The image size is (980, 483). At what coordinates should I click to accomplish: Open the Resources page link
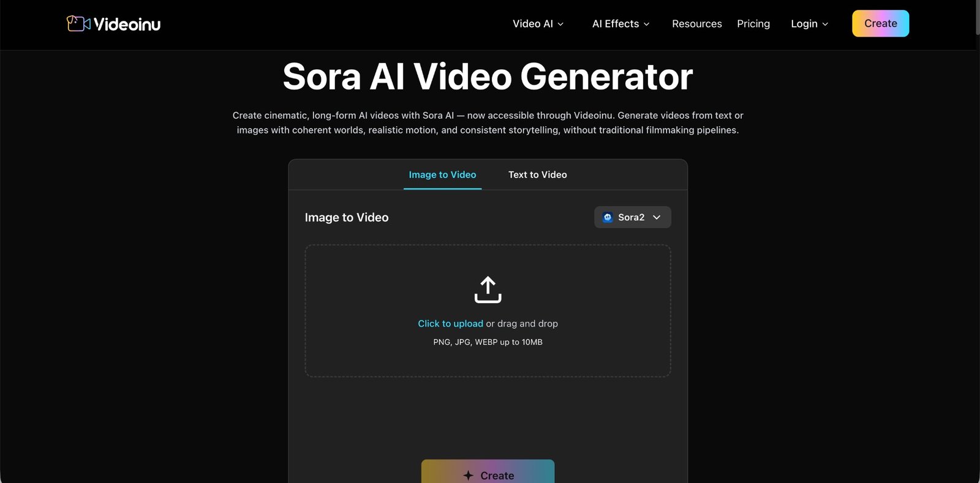click(x=697, y=24)
